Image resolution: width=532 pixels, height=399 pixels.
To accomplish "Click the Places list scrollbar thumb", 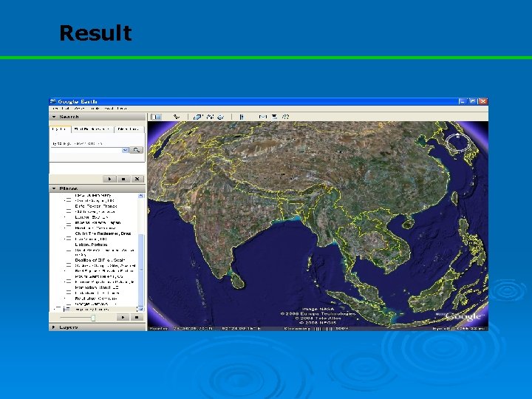I will pyautogui.click(x=141, y=270).
